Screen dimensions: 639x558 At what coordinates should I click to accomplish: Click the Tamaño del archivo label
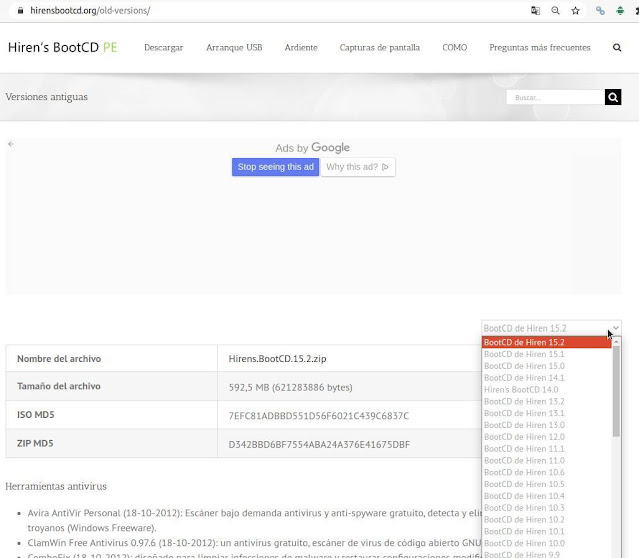59,386
